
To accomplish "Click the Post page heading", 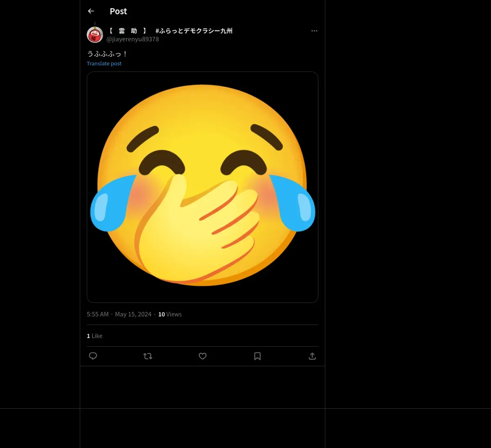I will (x=118, y=11).
